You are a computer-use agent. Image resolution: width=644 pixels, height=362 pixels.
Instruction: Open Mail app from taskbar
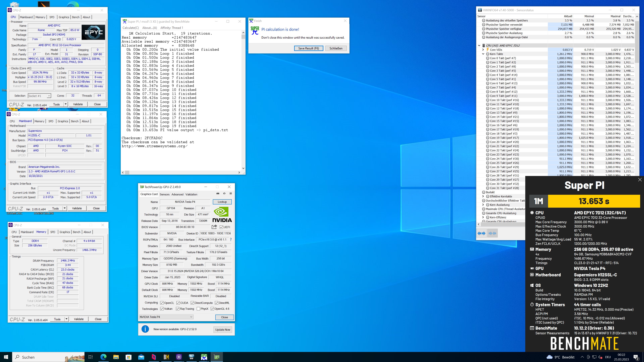[x=141, y=357]
